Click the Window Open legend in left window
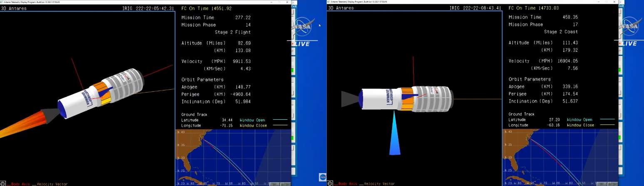The width and height of the screenshot is (644, 186). [252, 120]
